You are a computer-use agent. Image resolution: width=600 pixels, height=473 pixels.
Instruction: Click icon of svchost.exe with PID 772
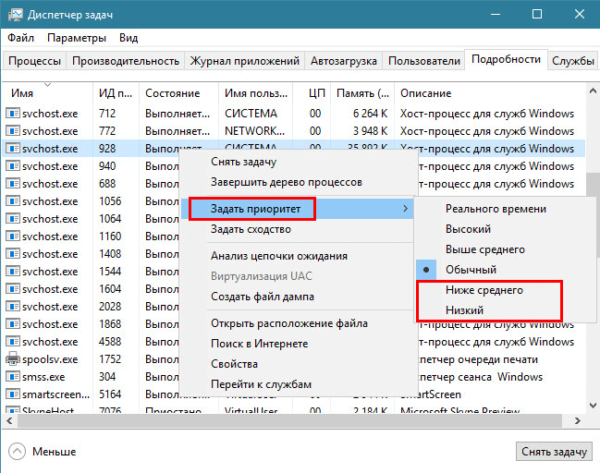tap(13, 131)
